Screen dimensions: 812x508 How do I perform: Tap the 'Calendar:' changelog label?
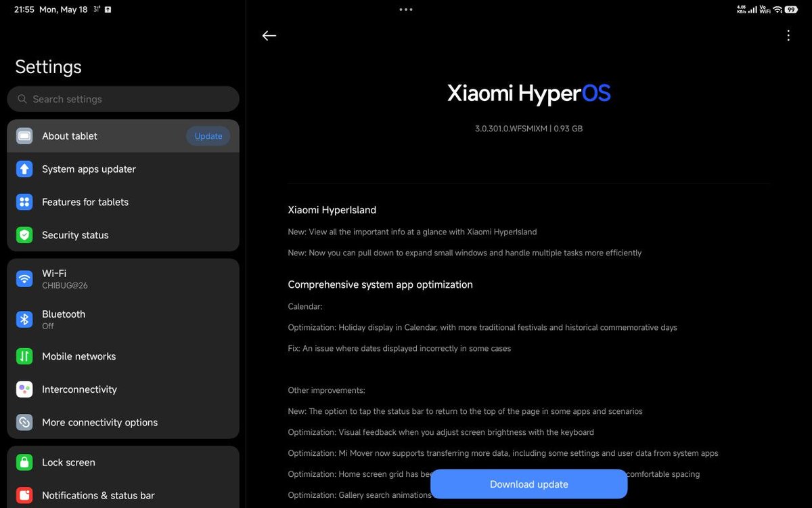point(305,307)
